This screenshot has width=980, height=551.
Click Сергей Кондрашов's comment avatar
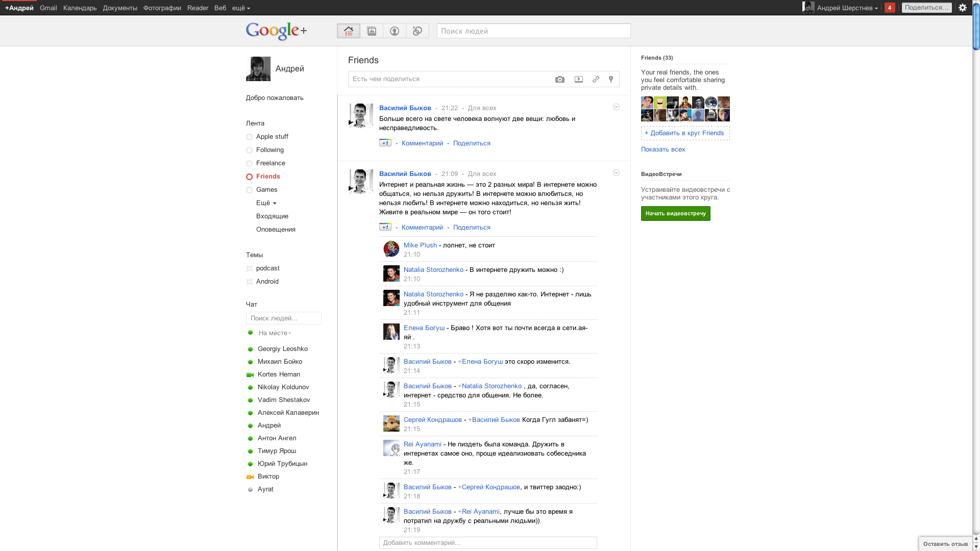(x=391, y=423)
